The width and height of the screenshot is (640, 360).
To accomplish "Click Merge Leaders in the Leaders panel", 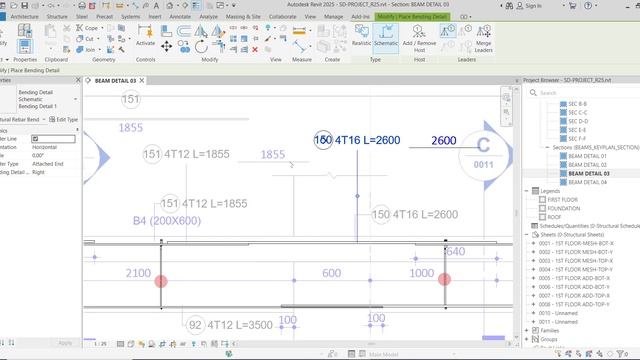I will coord(483,38).
